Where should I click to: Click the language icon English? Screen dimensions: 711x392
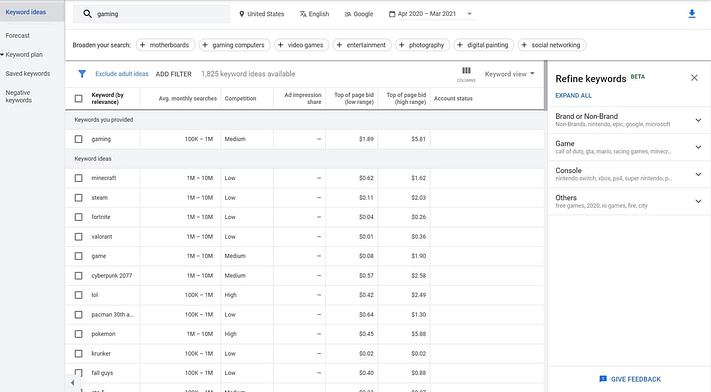(303, 14)
